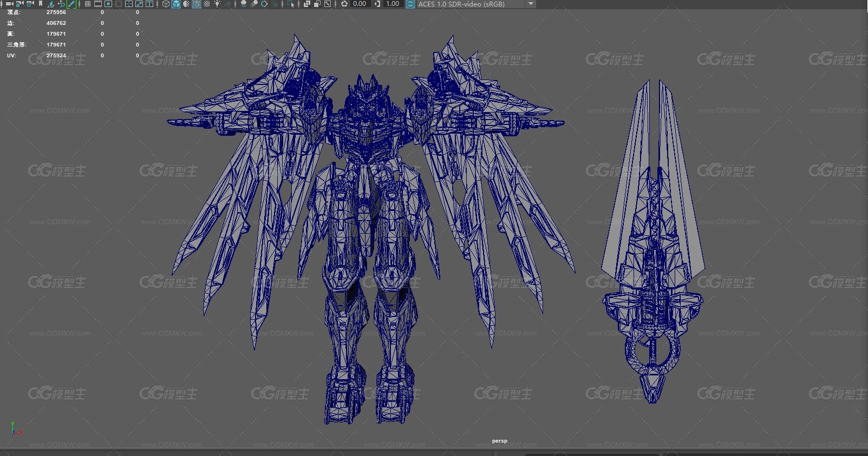Viewport: 868px width, 456px height.
Task: Toggle the Resolution Gate icon
Action: coord(108,4)
